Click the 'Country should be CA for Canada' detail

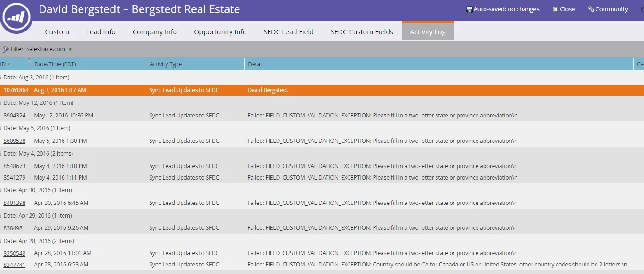point(437,265)
